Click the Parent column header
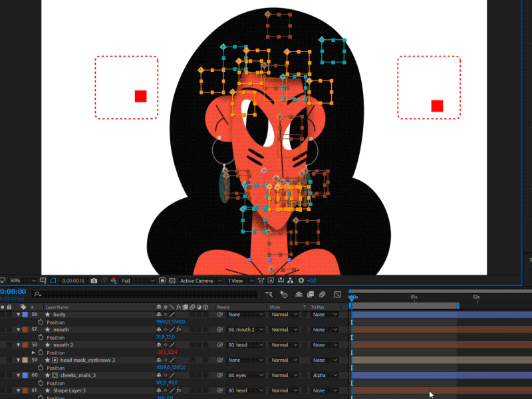532x399 pixels. [x=223, y=307]
